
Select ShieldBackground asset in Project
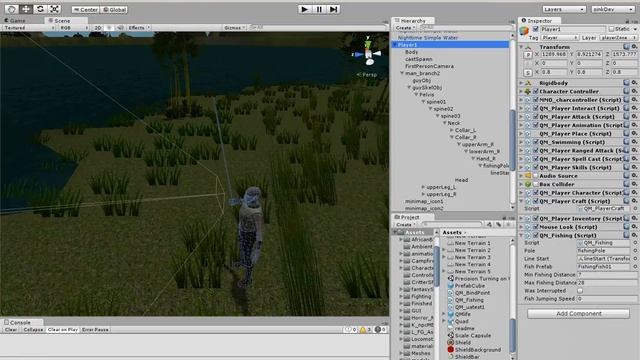(478, 350)
